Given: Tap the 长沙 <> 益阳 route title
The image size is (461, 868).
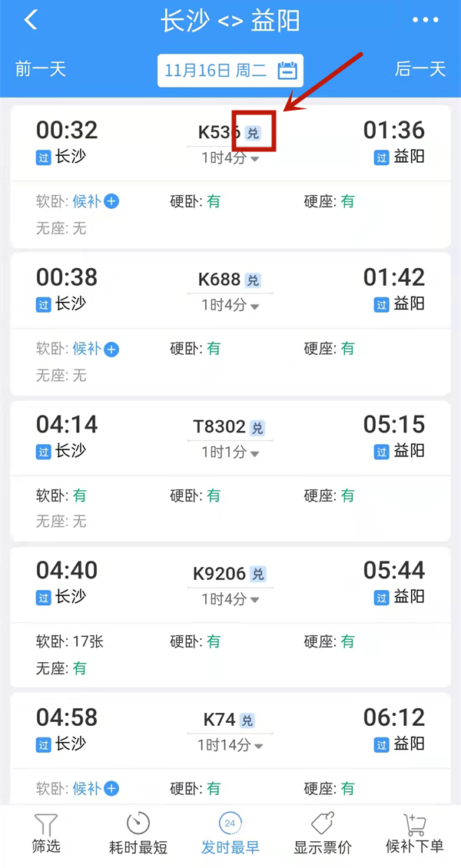Looking at the screenshot, I should click(x=230, y=19).
